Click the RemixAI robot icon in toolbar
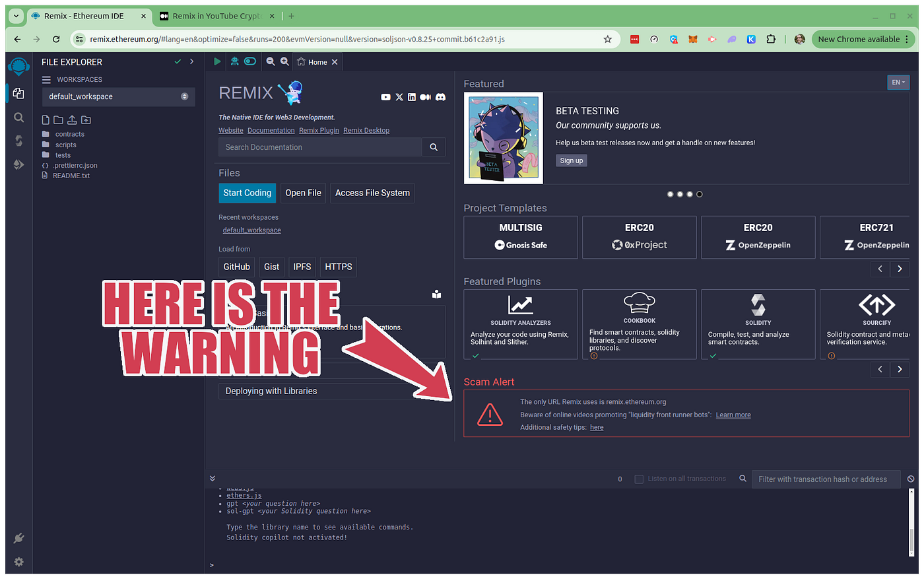This screenshot has height=579, width=924. click(x=234, y=61)
